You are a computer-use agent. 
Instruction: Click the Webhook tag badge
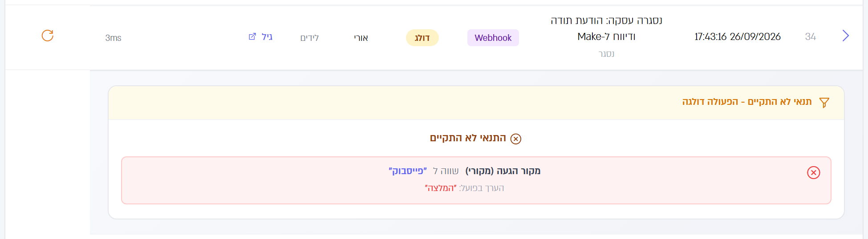point(493,38)
